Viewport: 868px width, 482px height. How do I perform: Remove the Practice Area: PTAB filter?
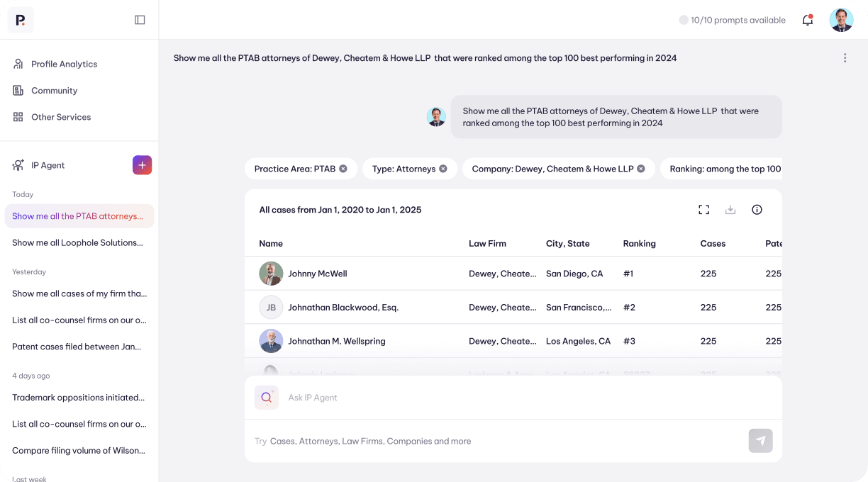(x=343, y=169)
